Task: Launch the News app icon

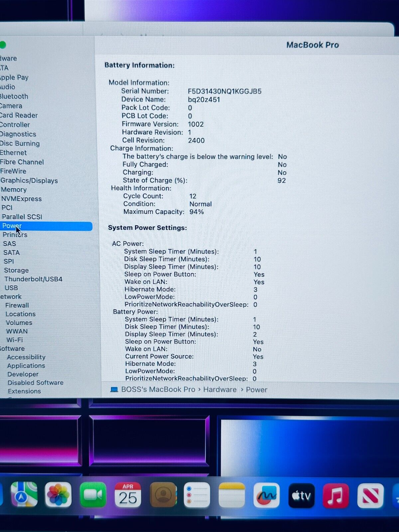Action: pos(370,496)
